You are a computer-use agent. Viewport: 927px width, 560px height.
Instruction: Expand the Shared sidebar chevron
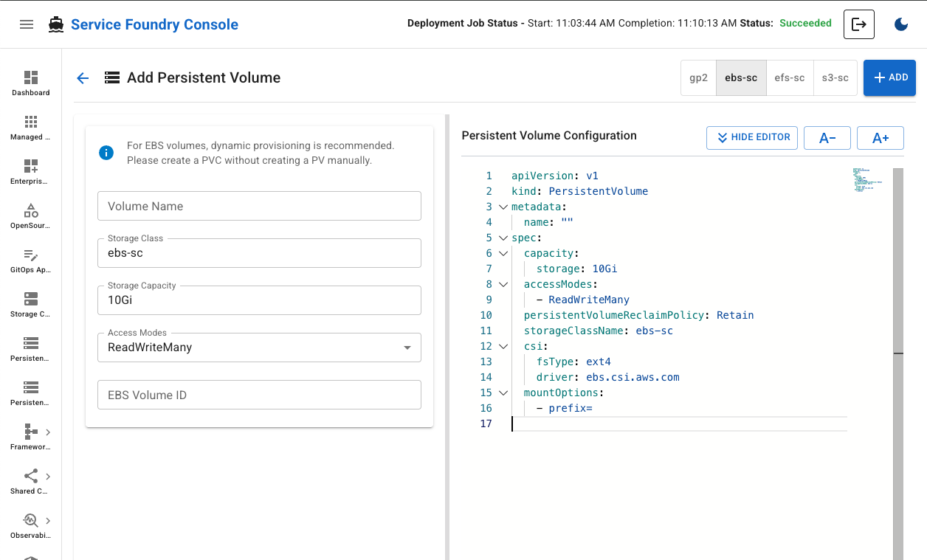48,476
